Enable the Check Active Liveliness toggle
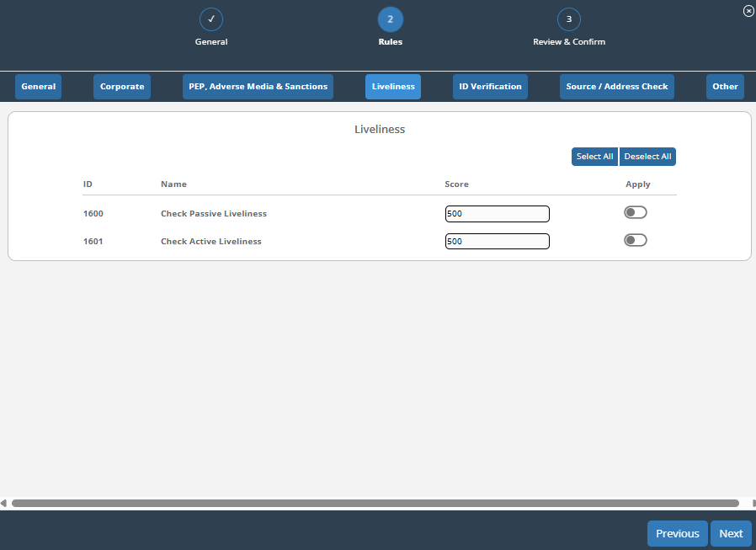Viewport: 756px width, 550px height. tap(636, 240)
